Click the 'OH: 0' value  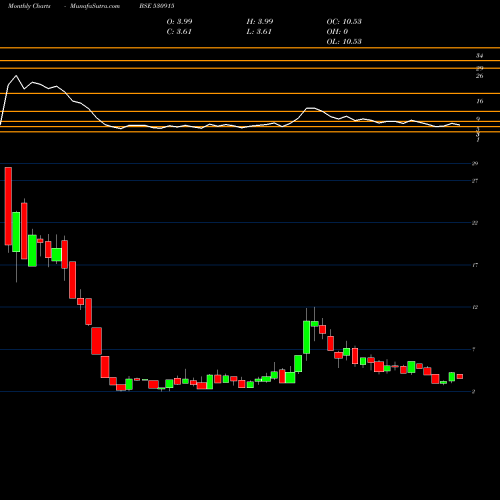337,31
